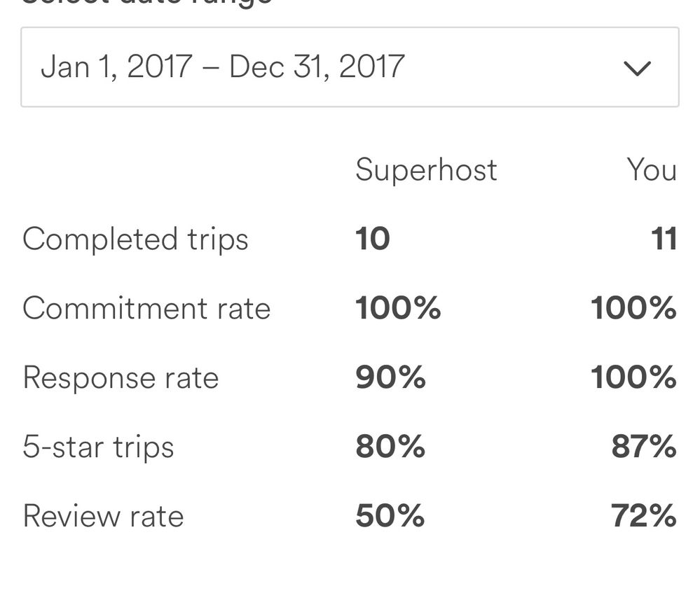
Task: Click your completed trips value 11
Action: point(664,239)
